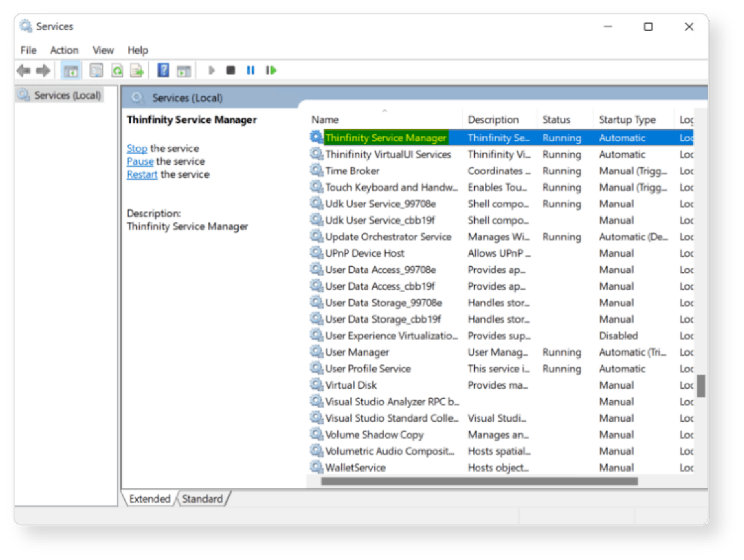This screenshot has width=744, height=560.
Task: Open the View menu
Action: tap(103, 50)
